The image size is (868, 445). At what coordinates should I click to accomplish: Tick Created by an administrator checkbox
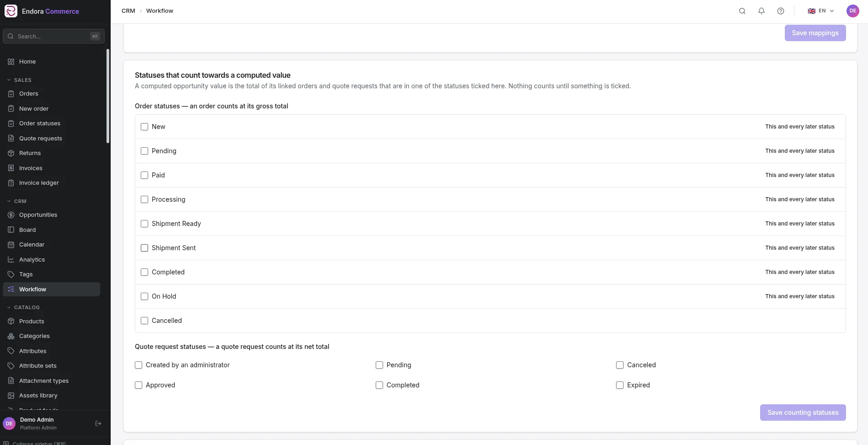coord(138,365)
